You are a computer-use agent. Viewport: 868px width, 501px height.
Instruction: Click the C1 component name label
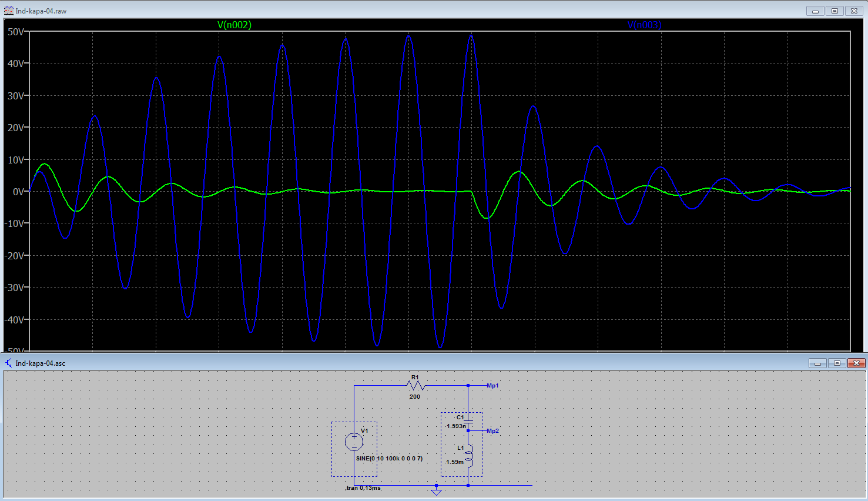click(x=460, y=417)
